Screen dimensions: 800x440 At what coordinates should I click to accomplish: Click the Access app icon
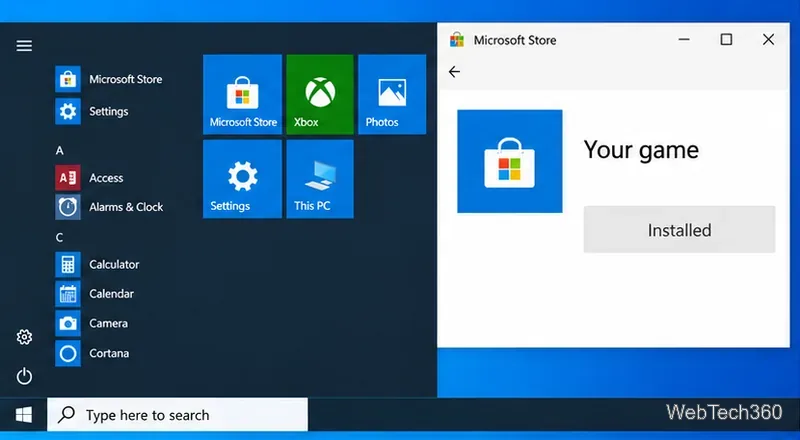[x=68, y=178]
